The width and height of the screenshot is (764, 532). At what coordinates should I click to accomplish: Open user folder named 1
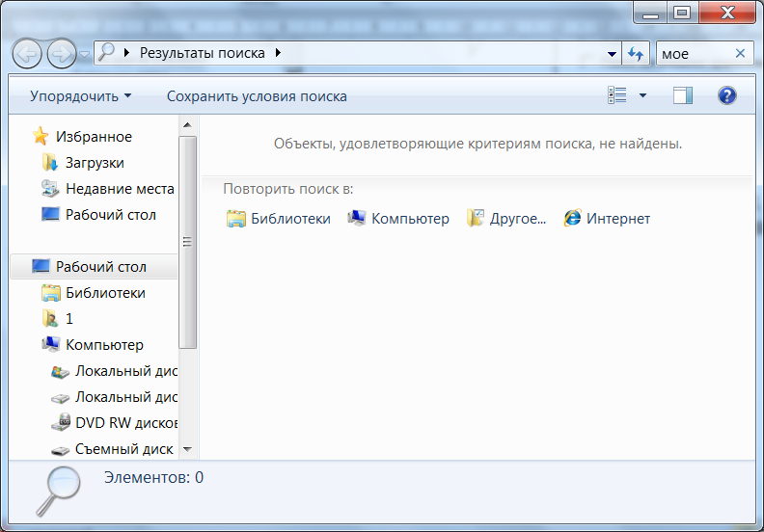69,319
